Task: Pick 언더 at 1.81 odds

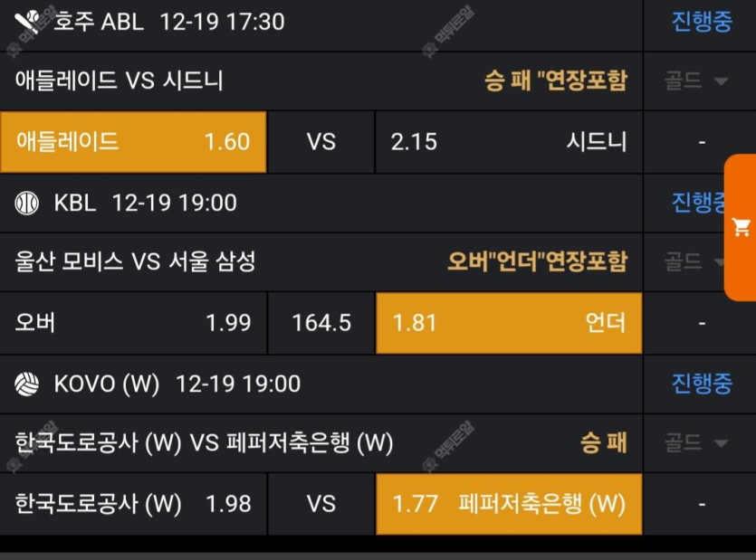Action: coord(508,323)
